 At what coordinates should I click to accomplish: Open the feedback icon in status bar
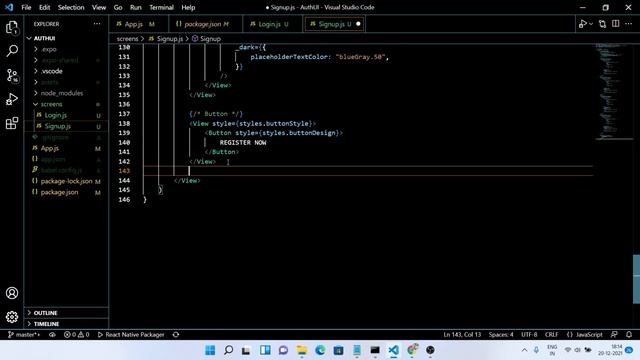click(614, 335)
